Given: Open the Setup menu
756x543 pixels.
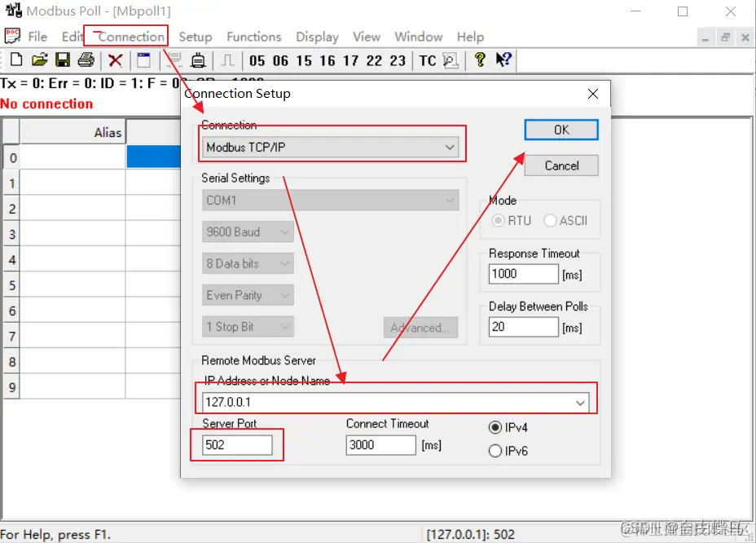Looking at the screenshot, I should (196, 37).
